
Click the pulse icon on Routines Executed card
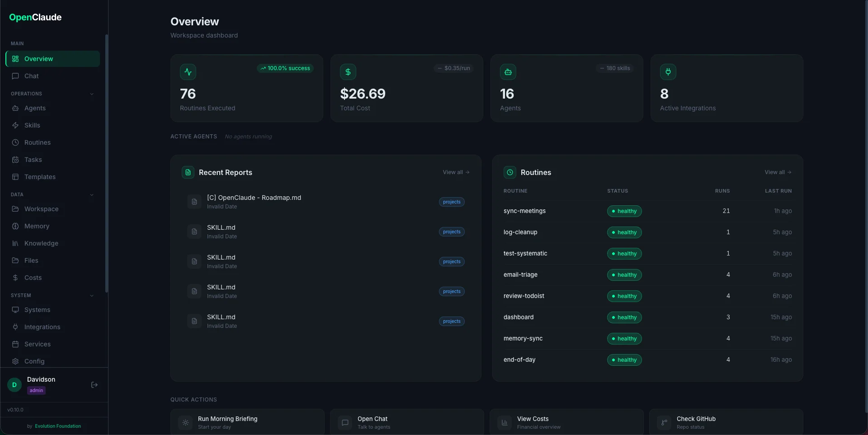(x=188, y=72)
